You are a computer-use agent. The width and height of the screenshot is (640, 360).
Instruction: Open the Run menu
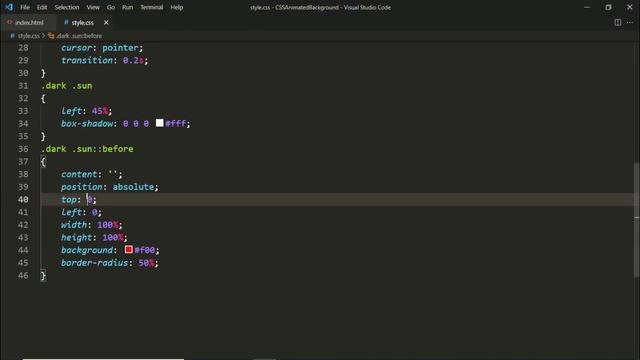[127, 7]
